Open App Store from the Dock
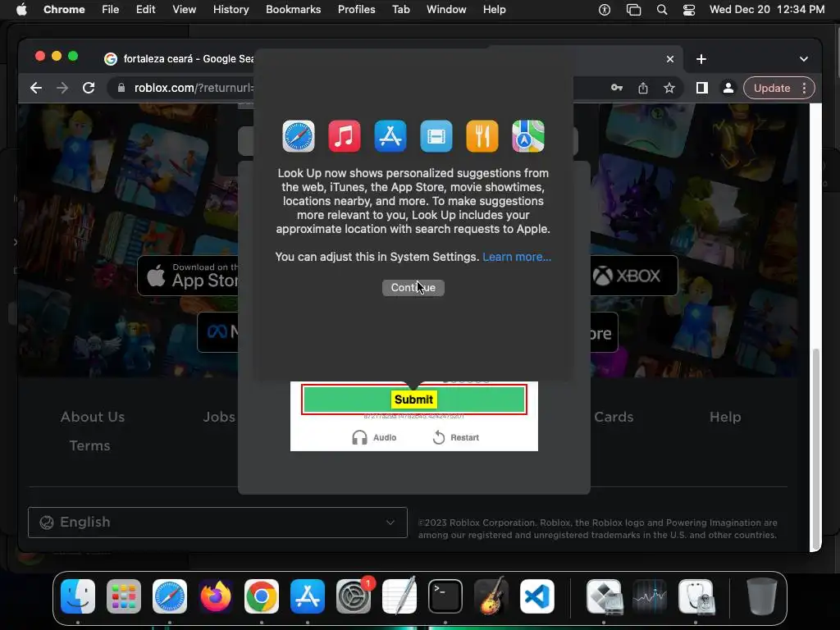Image resolution: width=840 pixels, height=630 pixels. click(308, 596)
